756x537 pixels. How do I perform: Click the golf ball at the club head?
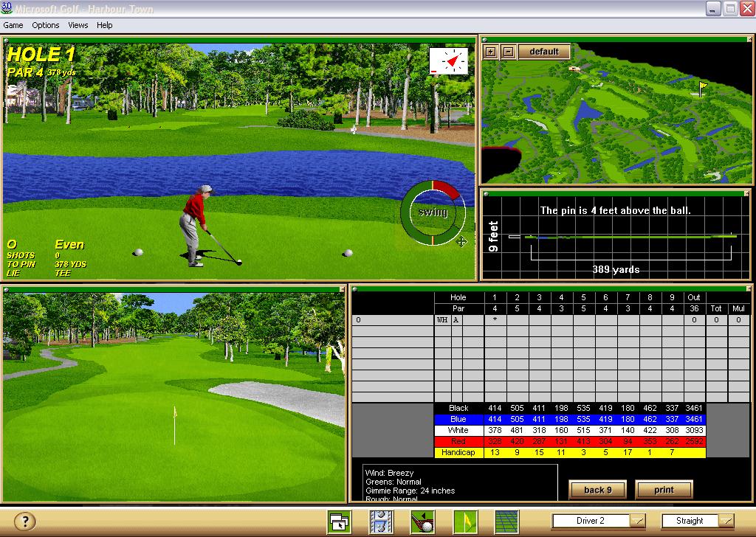pyautogui.click(x=239, y=263)
